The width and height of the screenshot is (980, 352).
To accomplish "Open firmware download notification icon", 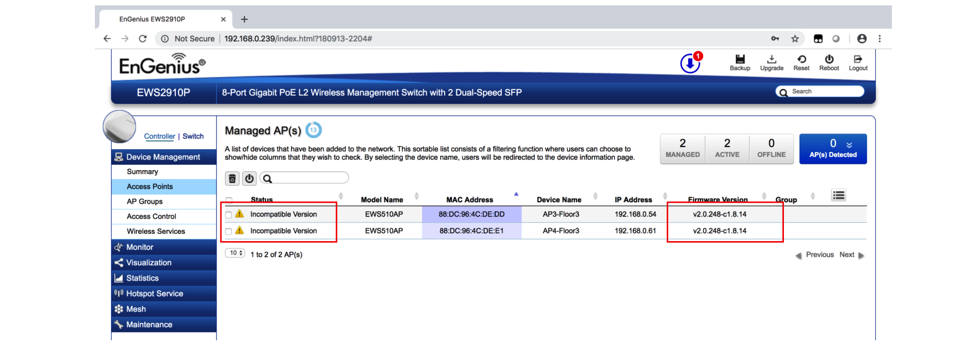I will [690, 63].
